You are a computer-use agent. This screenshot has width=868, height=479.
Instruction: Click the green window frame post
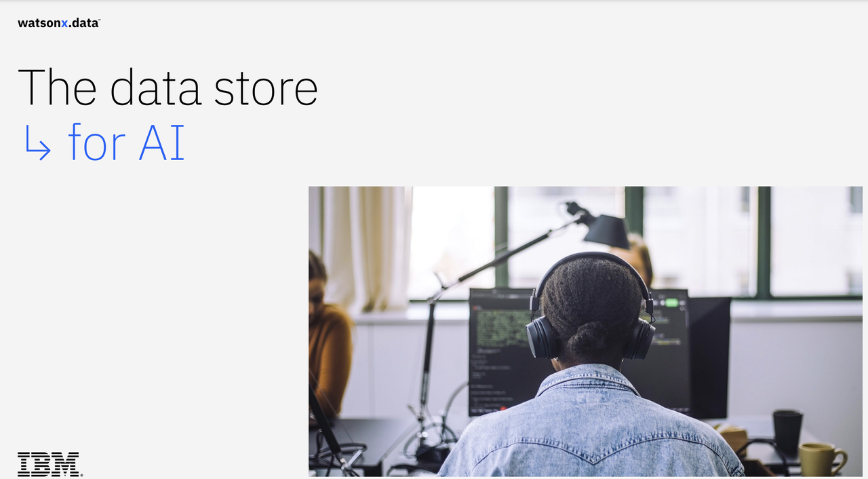(764, 242)
